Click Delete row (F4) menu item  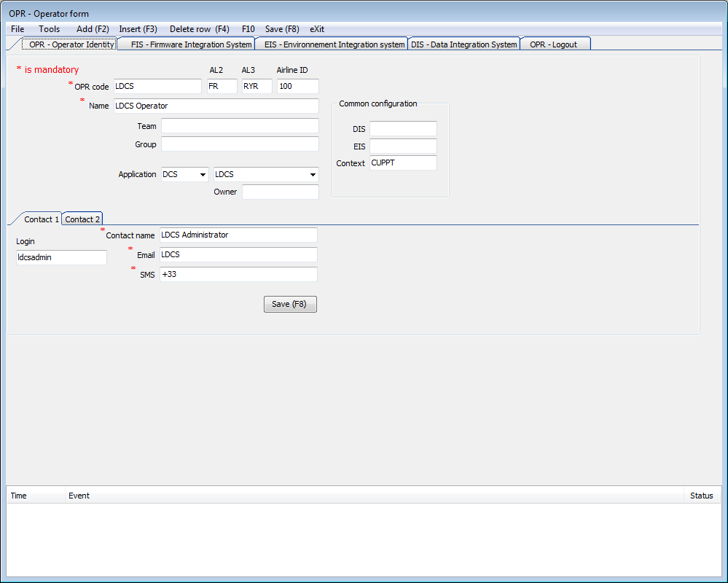[199, 29]
